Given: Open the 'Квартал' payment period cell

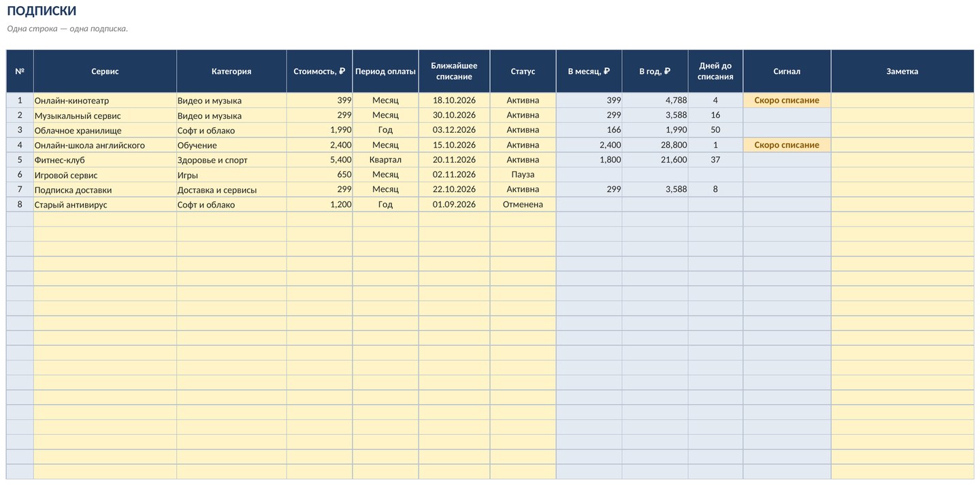Looking at the screenshot, I should [385, 160].
